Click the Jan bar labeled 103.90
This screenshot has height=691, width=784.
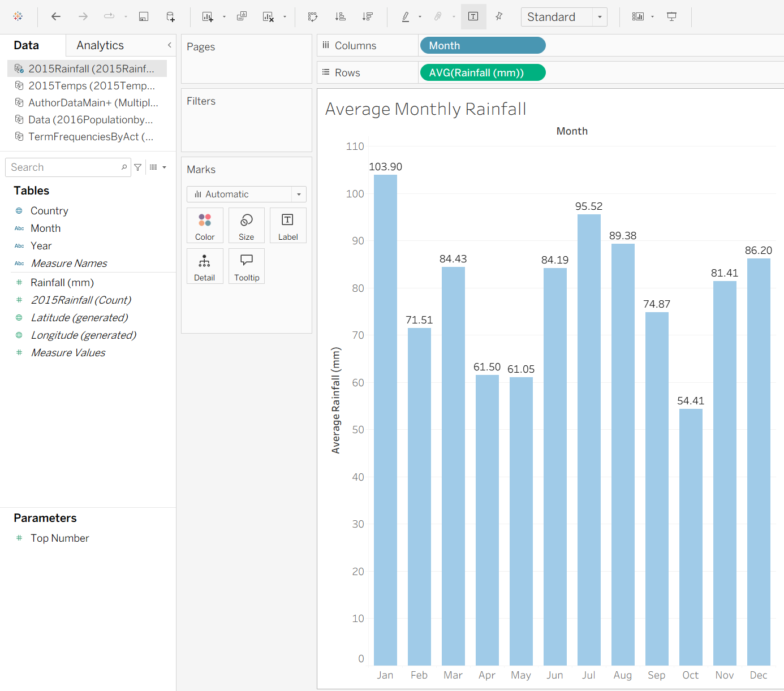click(385, 420)
